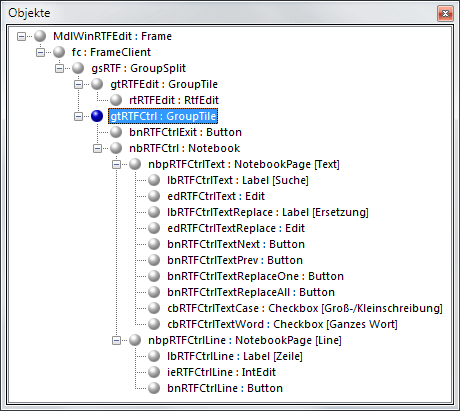Close the Objekte window
Screen dimensions: 460x411
(445, 14)
